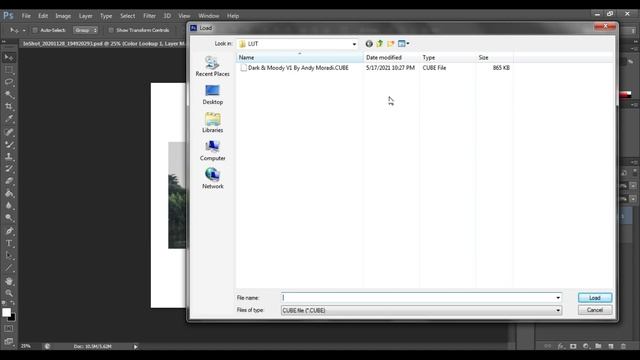Select the Blur tool
Viewport: 640px width, 360px height.
tap(9, 206)
